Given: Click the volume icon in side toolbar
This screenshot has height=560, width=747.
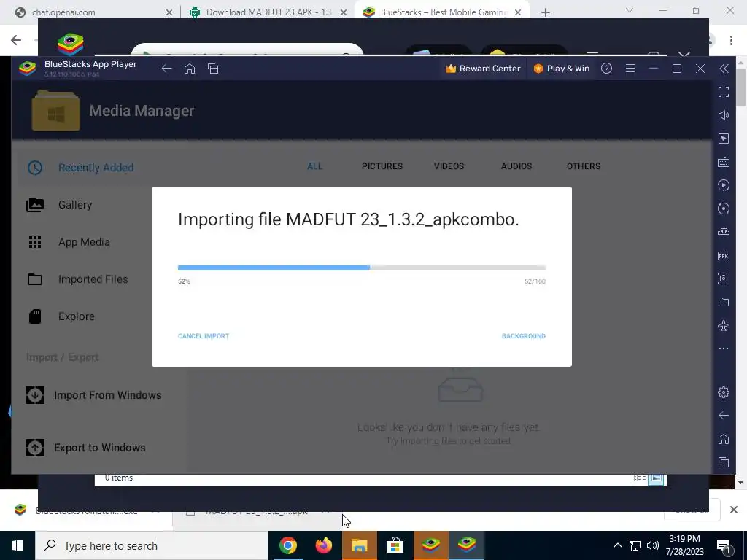Looking at the screenshot, I should pyautogui.click(x=724, y=115).
